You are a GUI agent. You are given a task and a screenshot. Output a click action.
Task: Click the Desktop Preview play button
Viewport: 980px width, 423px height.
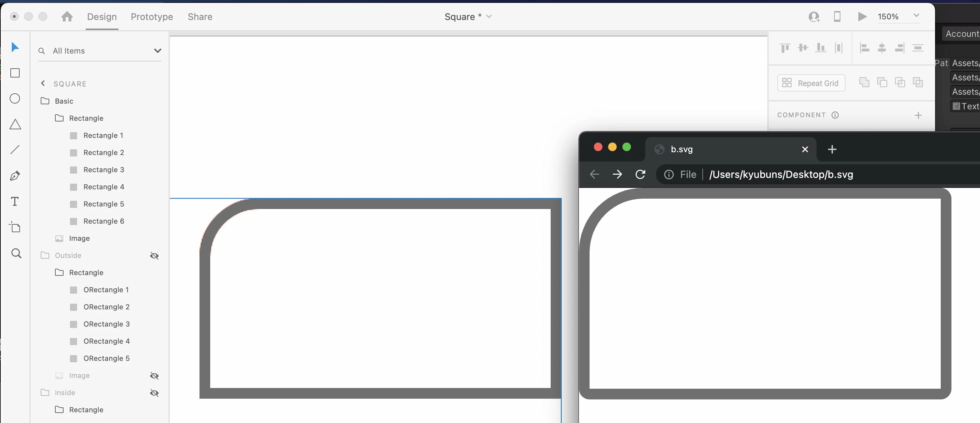tap(862, 16)
